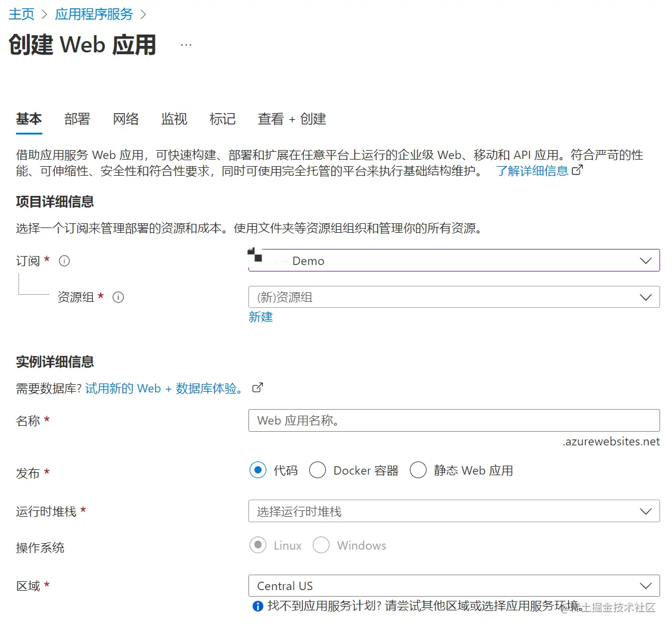
Task: Click the 实例详细信息 section heading
Action: (x=55, y=361)
